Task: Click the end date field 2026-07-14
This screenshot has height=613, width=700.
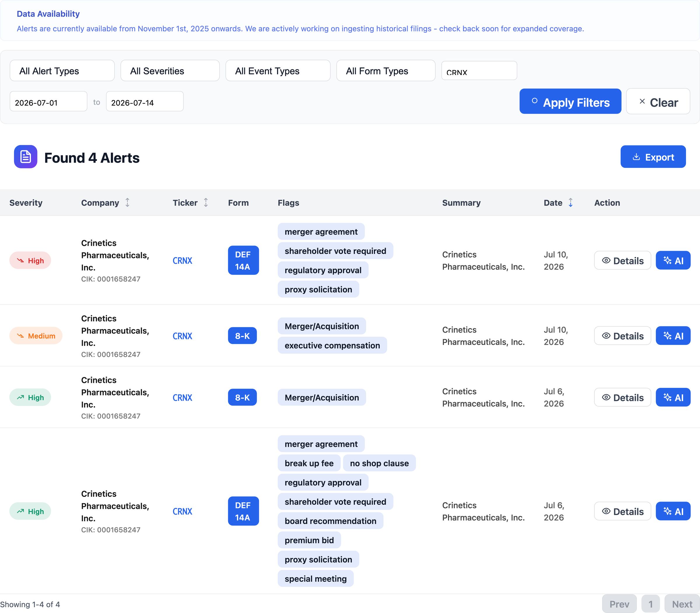Action: pos(145,101)
